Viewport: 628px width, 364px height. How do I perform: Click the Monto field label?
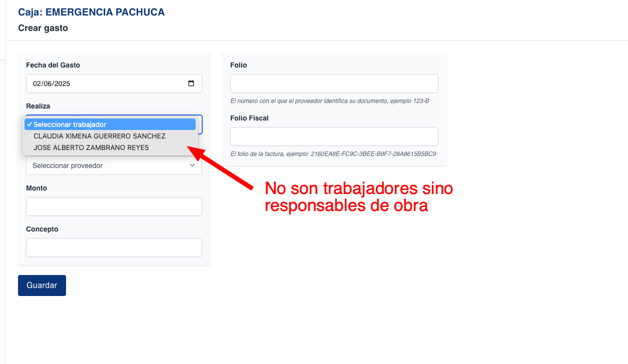pos(35,188)
